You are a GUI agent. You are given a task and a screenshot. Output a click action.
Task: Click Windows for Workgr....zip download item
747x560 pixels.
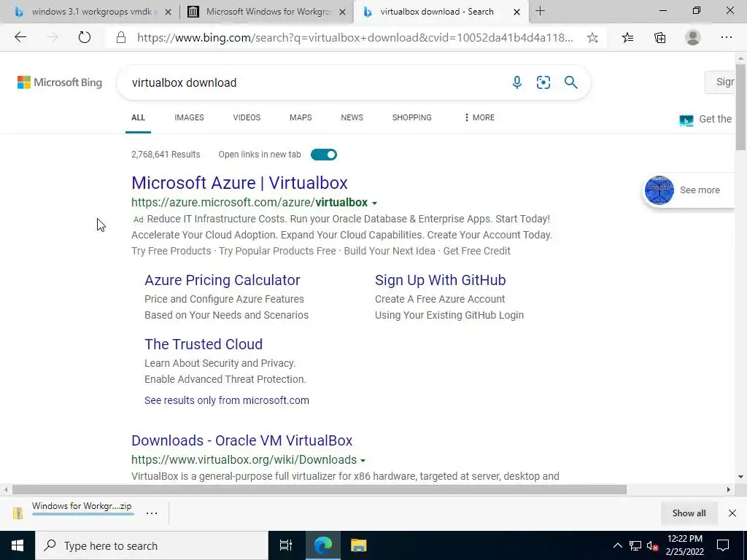click(x=82, y=506)
